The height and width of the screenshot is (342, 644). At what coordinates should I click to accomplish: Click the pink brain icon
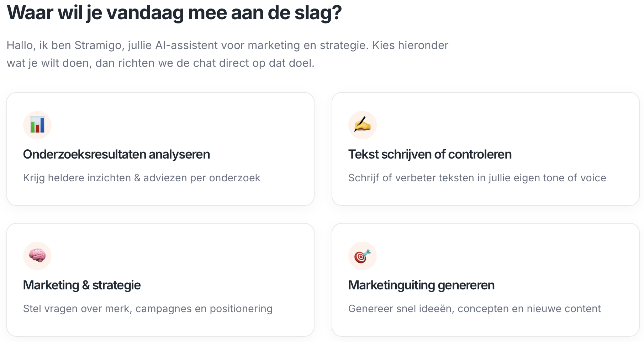[x=37, y=256]
